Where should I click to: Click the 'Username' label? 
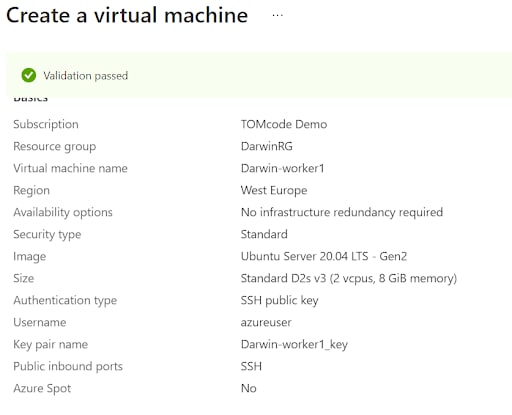[x=40, y=322]
